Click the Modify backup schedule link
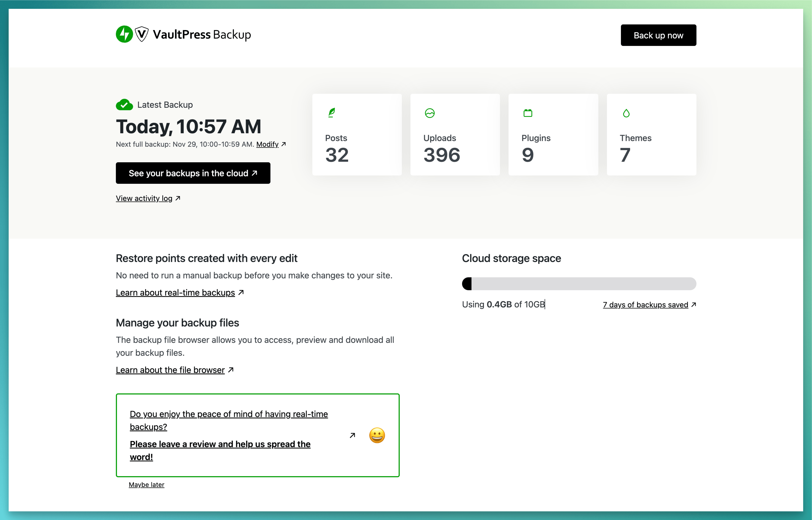The height and width of the screenshot is (520, 812). tap(267, 145)
